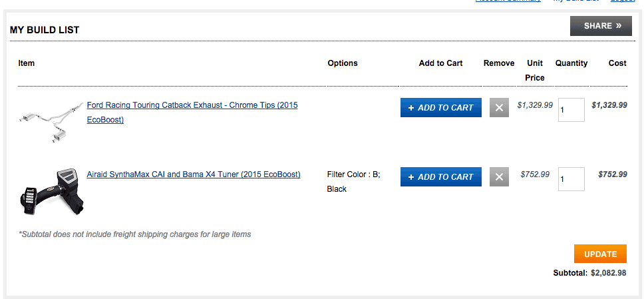Image resolution: width=644 pixels, height=299 pixels.
Task: Remove the Airaid SynthaMax CAI item
Action: (x=499, y=177)
